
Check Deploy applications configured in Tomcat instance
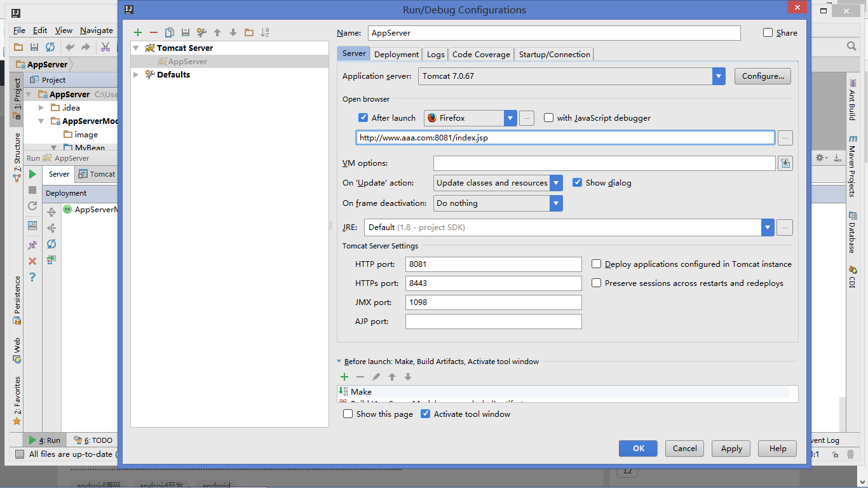[x=597, y=264]
